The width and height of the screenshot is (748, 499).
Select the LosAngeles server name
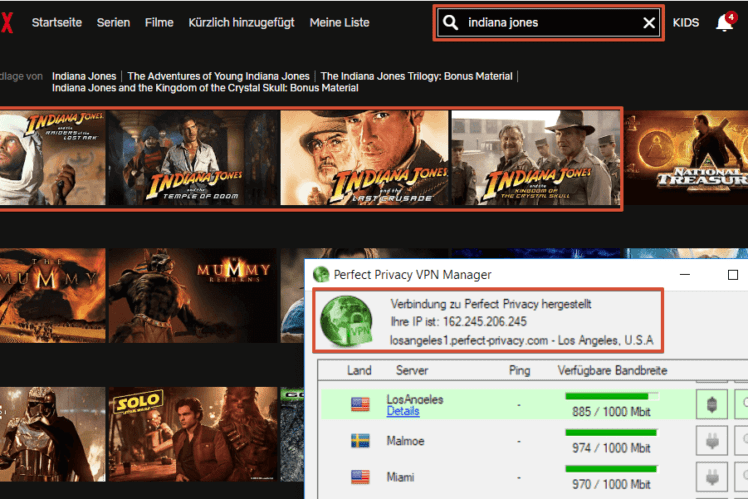pos(415,399)
